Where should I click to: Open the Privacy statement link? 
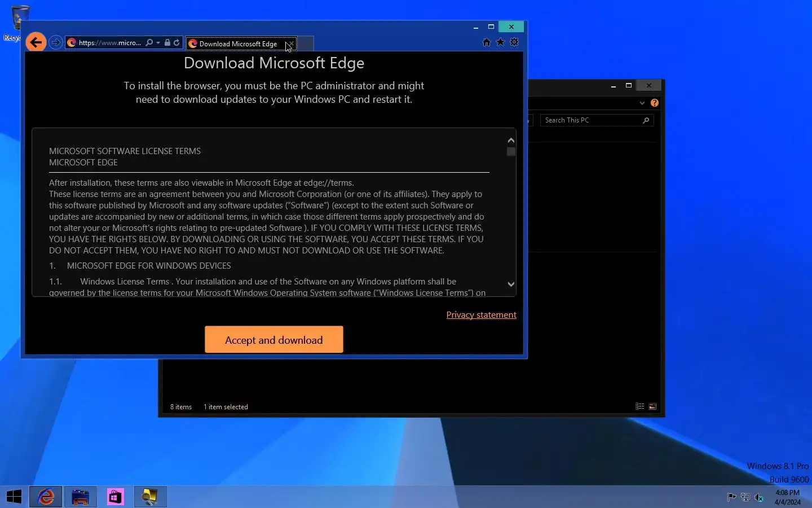[482, 315]
